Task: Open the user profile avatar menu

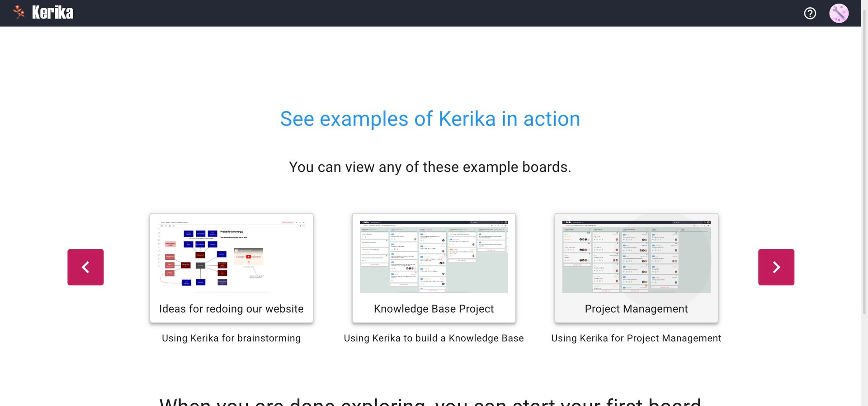Action: point(839,13)
